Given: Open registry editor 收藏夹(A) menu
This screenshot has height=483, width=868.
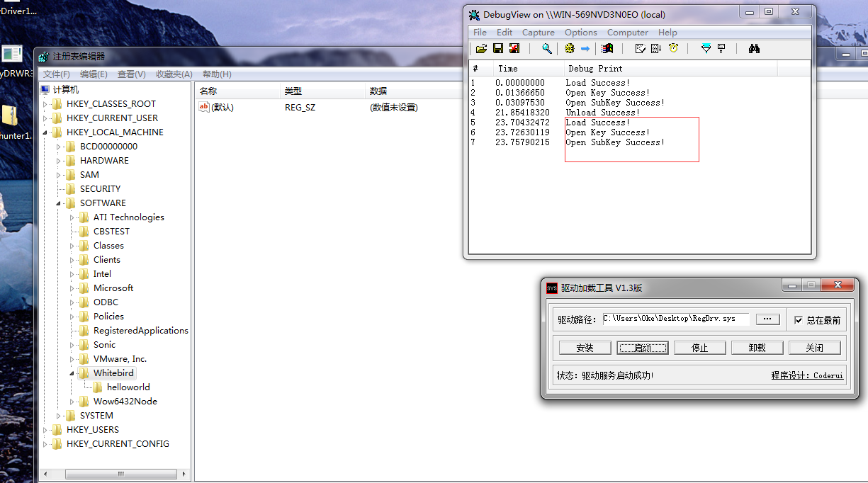Looking at the screenshot, I should (x=174, y=74).
